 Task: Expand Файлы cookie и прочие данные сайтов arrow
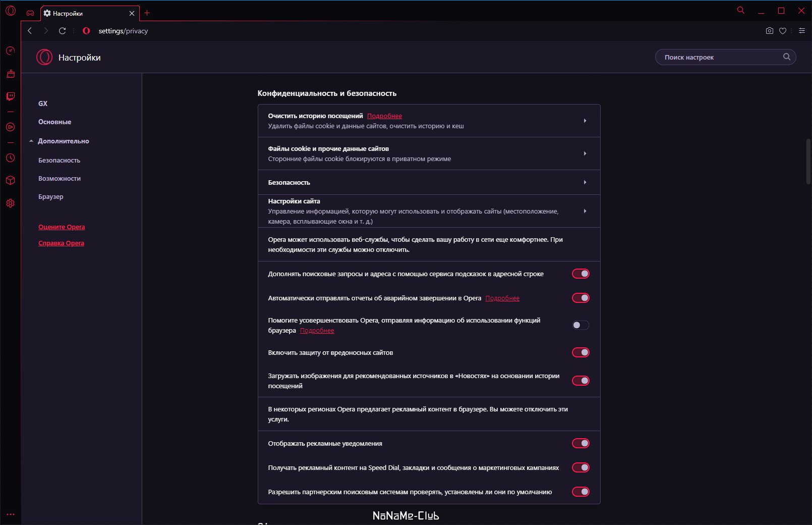[585, 153]
